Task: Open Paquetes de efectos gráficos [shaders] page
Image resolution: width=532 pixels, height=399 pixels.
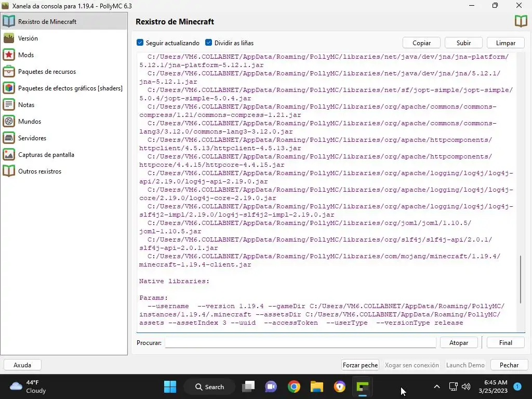Action: tap(64, 88)
